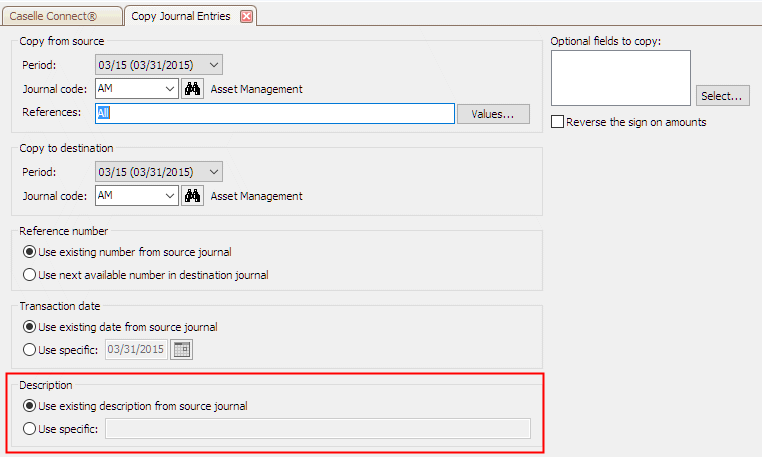Enable Reverse the sign on amounts
This screenshot has width=762, height=457.
coord(558,122)
